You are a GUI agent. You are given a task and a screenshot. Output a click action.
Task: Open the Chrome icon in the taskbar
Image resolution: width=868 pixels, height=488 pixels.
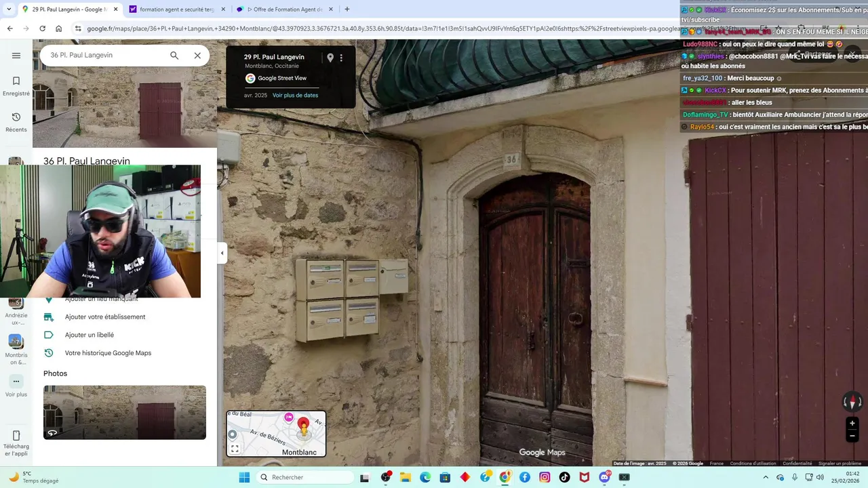pos(505,477)
